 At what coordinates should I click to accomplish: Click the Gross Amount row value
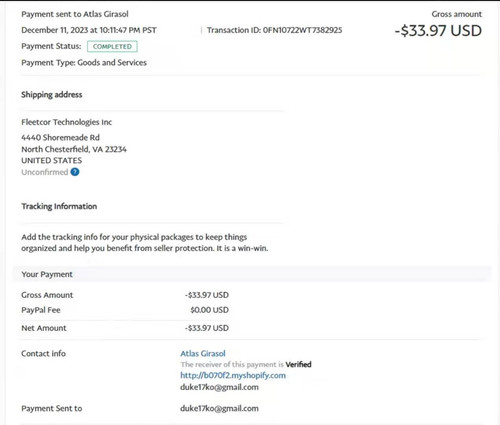[x=207, y=295]
